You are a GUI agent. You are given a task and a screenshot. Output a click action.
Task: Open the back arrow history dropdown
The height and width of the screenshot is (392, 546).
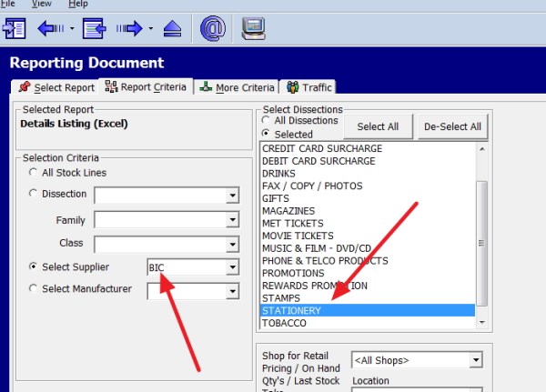[72, 28]
